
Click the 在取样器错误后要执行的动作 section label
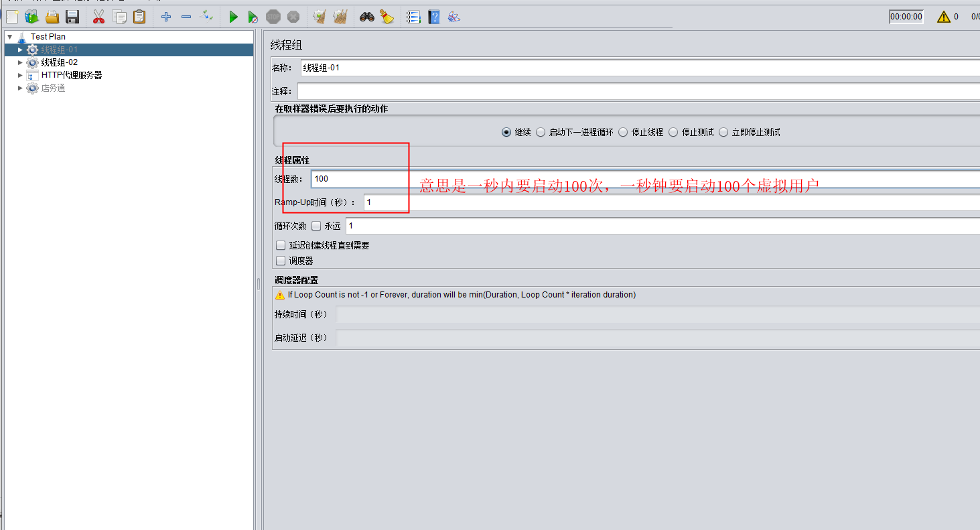click(x=331, y=109)
